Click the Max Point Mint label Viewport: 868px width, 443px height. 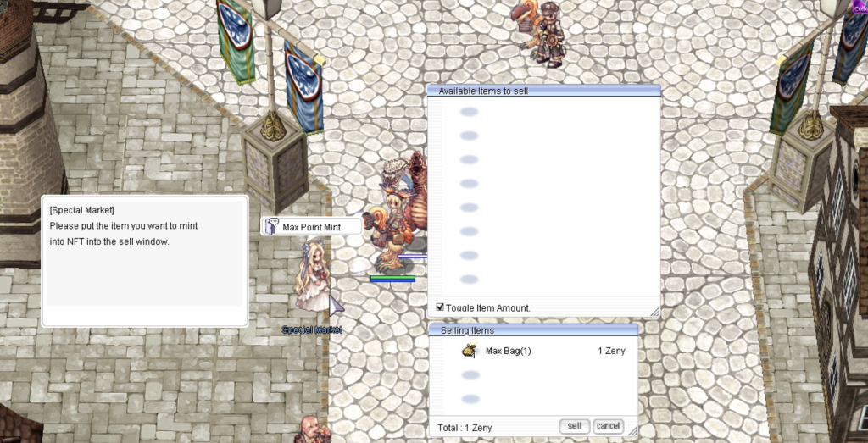pyautogui.click(x=311, y=227)
